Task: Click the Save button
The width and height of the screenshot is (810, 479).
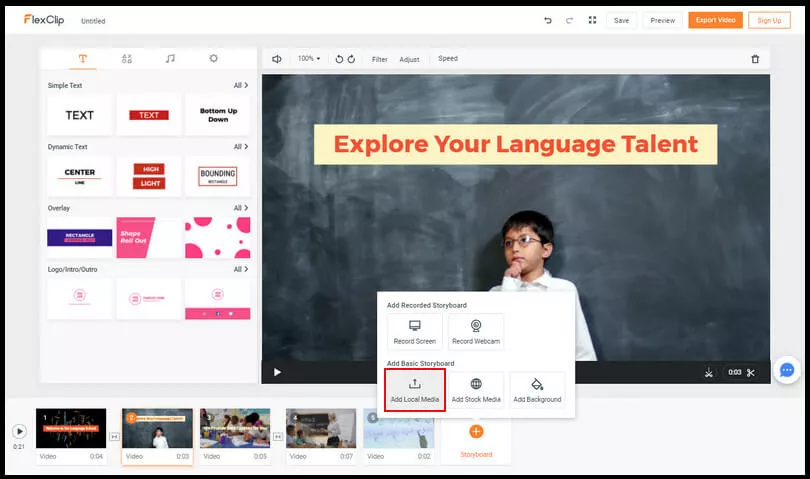Action: pyautogui.click(x=621, y=20)
